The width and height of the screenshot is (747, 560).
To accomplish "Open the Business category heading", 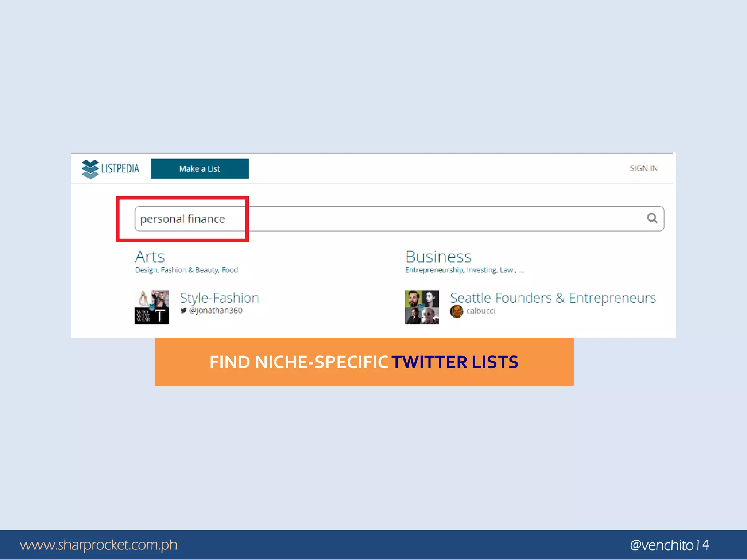I will point(438,257).
